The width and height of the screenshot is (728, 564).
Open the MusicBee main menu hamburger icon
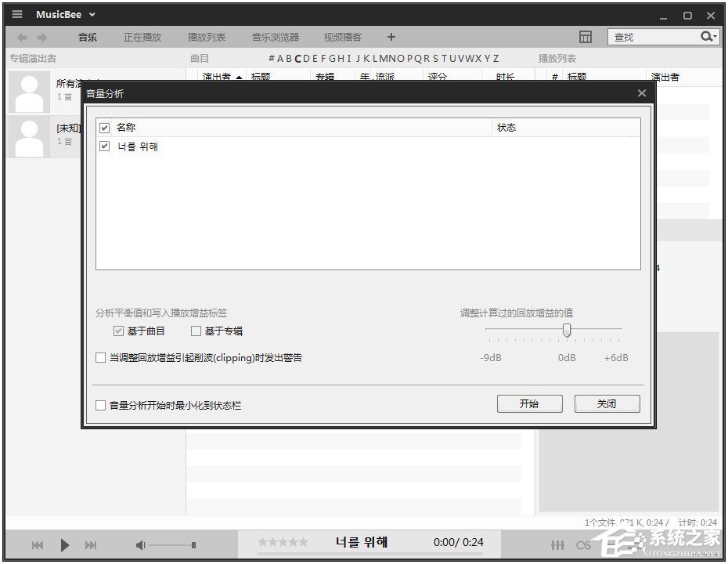(16, 13)
